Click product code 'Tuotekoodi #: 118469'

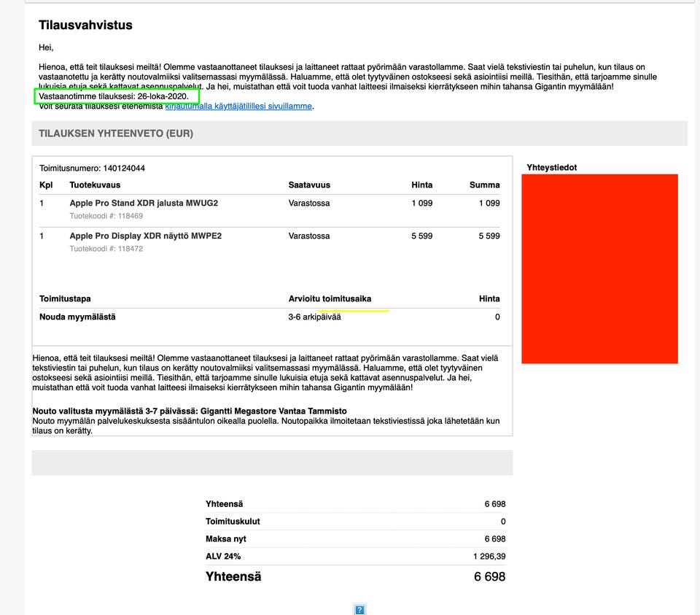(x=106, y=216)
